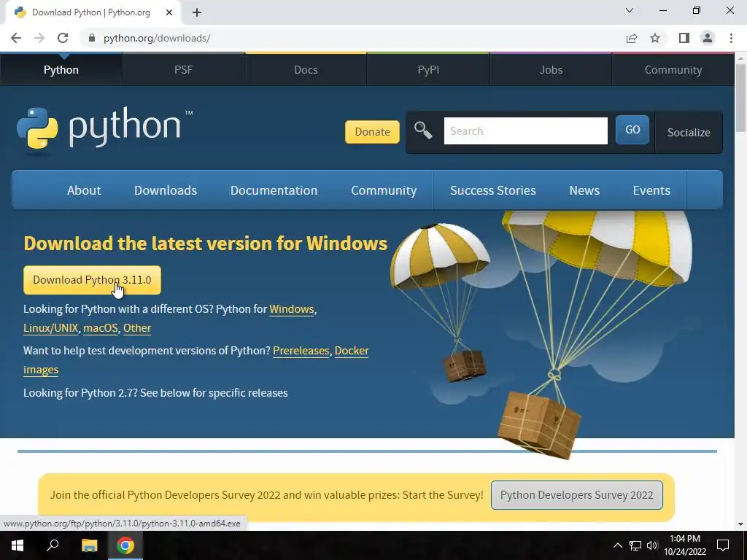Open the About menu
Screen dimensions: 747x560
pyautogui.click(x=84, y=190)
